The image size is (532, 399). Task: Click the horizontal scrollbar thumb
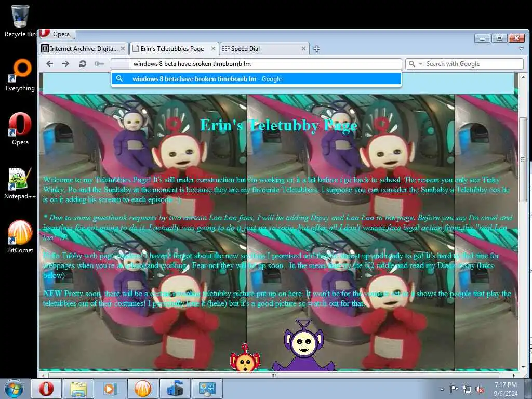click(x=273, y=375)
